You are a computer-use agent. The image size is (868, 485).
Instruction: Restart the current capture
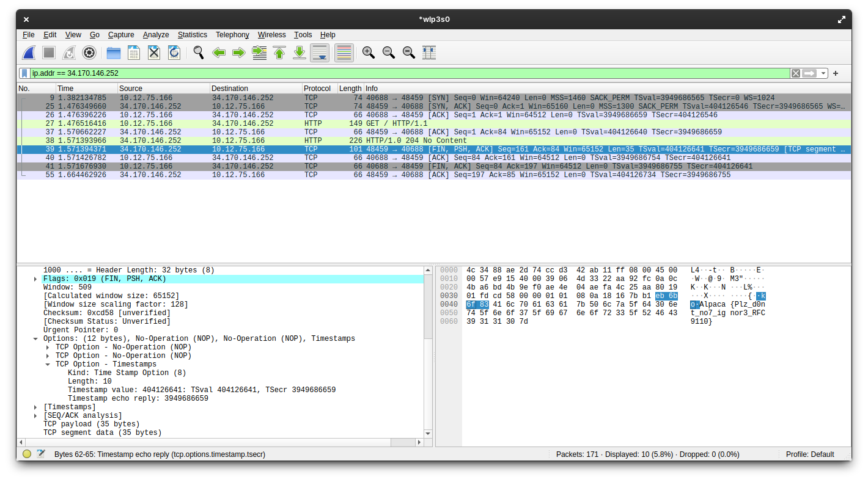point(69,53)
